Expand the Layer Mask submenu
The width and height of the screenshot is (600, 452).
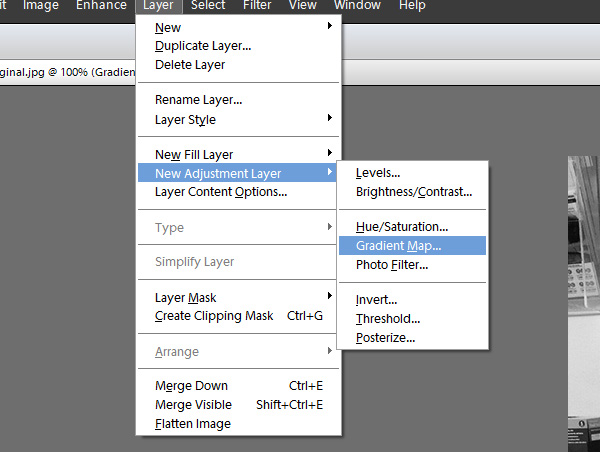tap(329, 295)
